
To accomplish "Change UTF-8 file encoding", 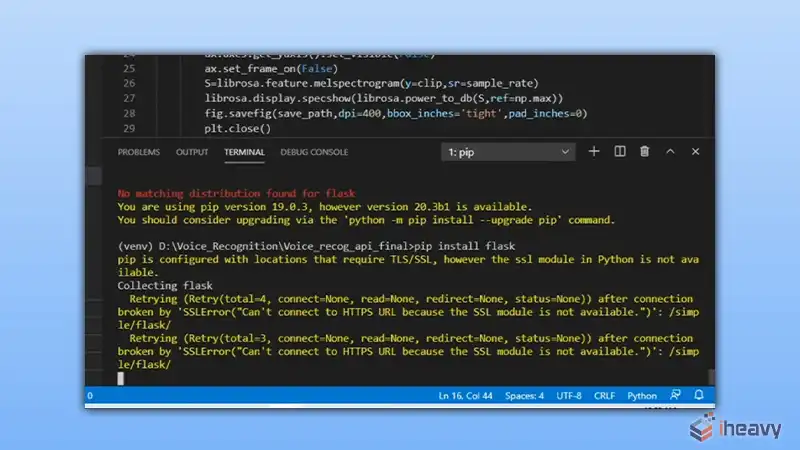I will pyautogui.click(x=569, y=395).
